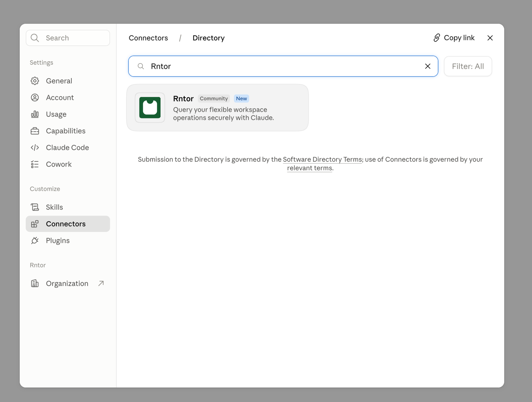Click the New badge on Rntor
532x402 pixels.
tap(241, 99)
